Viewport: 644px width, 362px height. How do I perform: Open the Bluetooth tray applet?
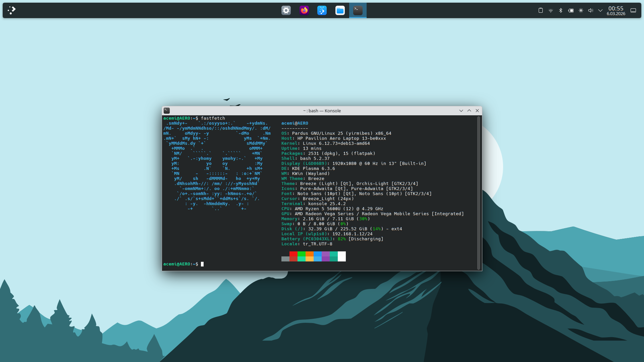point(560,10)
